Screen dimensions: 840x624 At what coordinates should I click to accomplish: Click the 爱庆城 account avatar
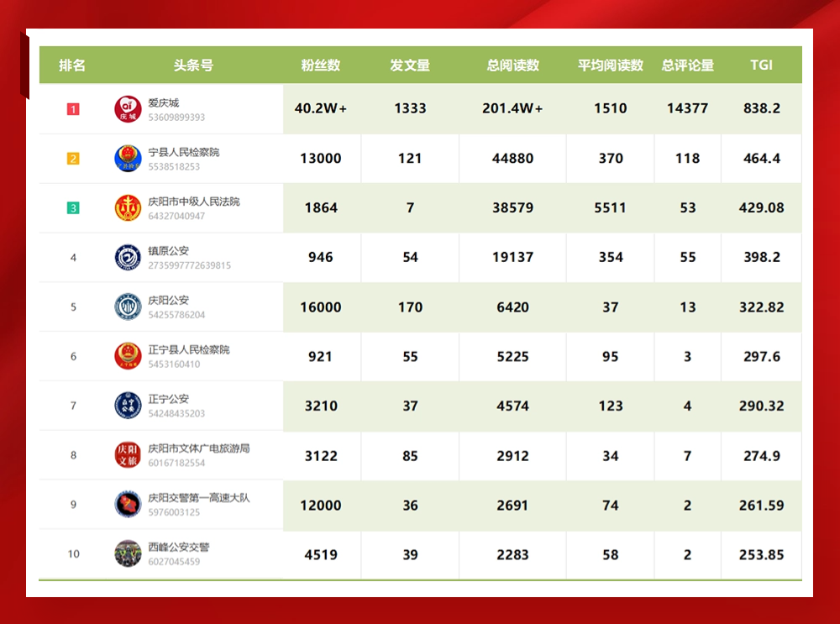point(128,109)
